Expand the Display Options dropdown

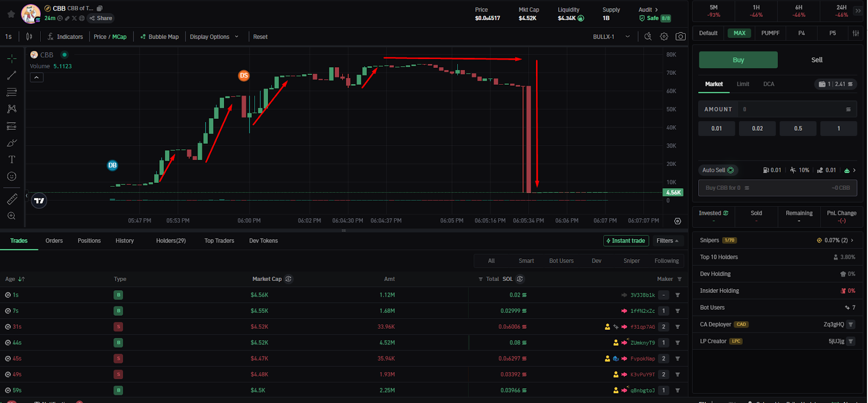(x=214, y=37)
